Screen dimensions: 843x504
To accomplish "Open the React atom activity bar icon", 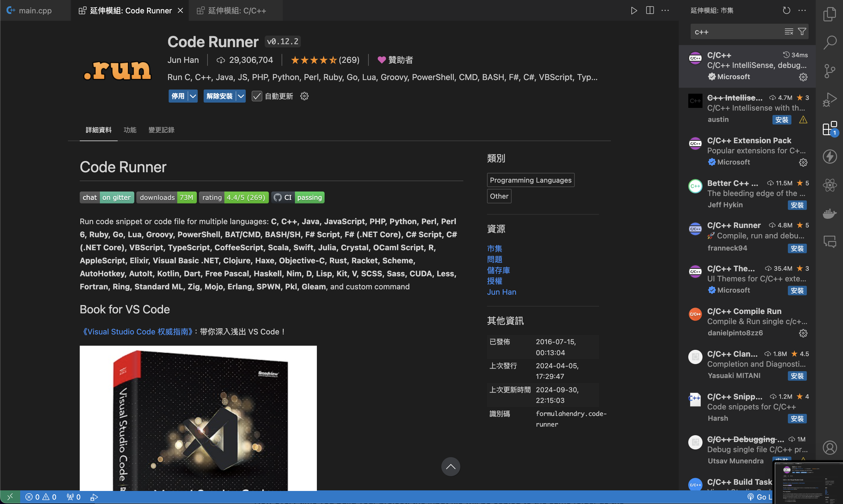I will click(x=829, y=185).
